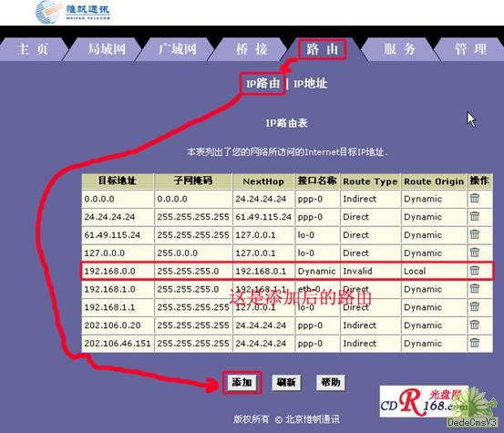Screen dimensions: 504x433
Task: Delete the 24.24.24.24 route entry
Action: pyautogui.click(x=475, y=216)
